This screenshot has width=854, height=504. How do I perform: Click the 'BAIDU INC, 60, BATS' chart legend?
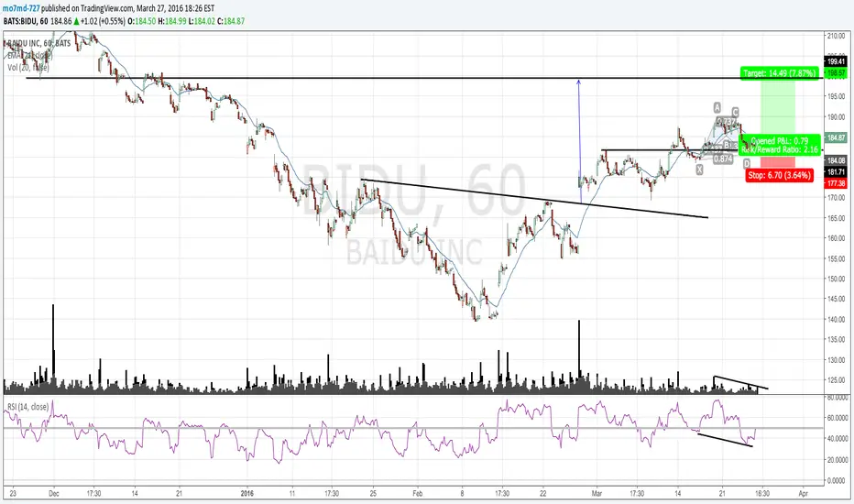[x=38, y=42]
